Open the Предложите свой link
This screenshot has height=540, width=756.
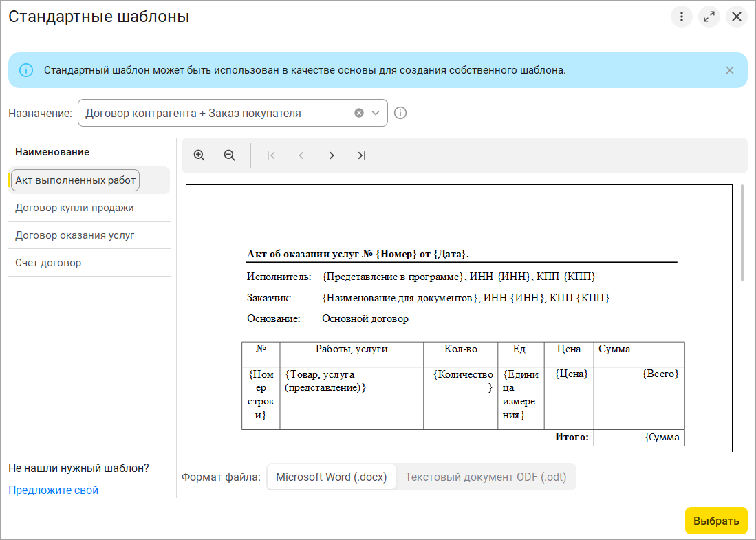pos(54,490)
